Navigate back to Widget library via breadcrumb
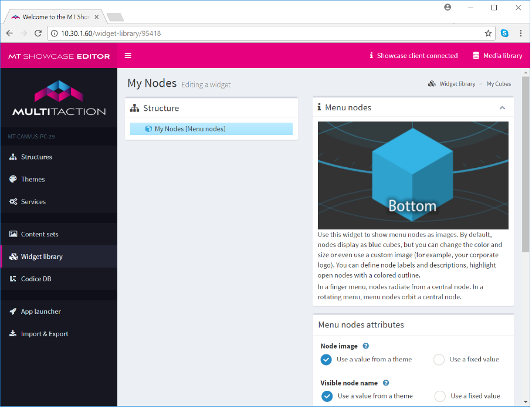Viewport: 532px width, 409px height. pos(457,83)
